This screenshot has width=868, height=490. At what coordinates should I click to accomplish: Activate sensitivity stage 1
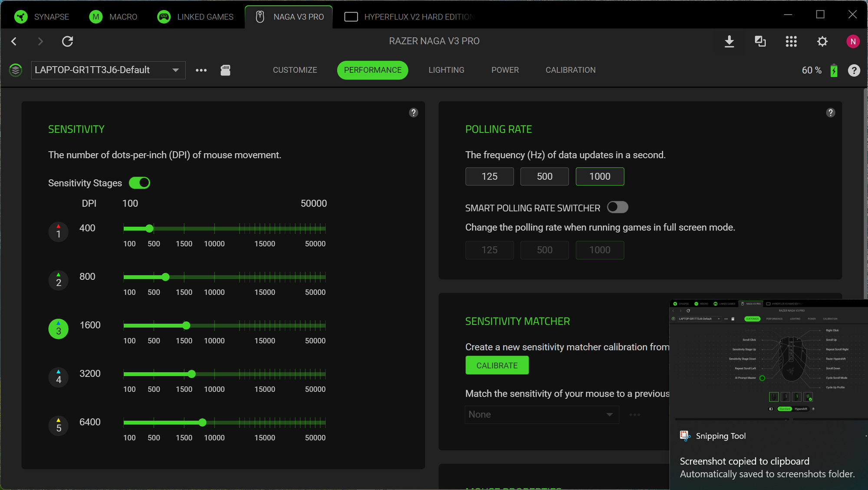point(58,232)
